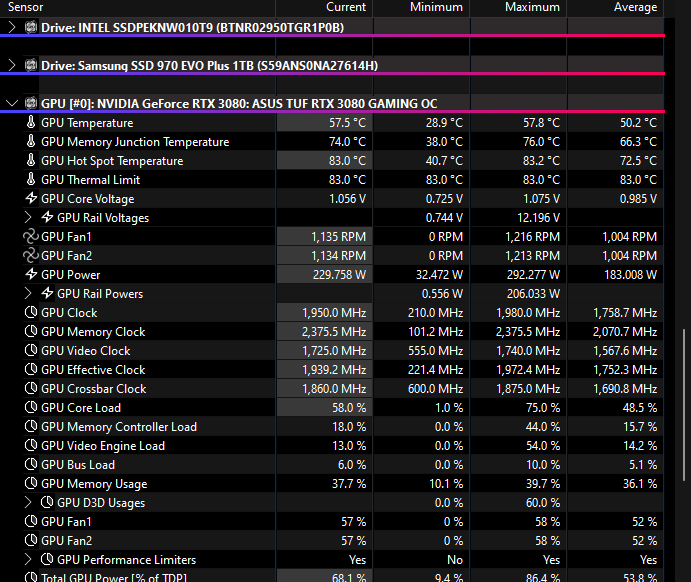Click the lightning bolt icon next to GPU Core Voltage
The image size is (691, 582).
click(30, 199)
